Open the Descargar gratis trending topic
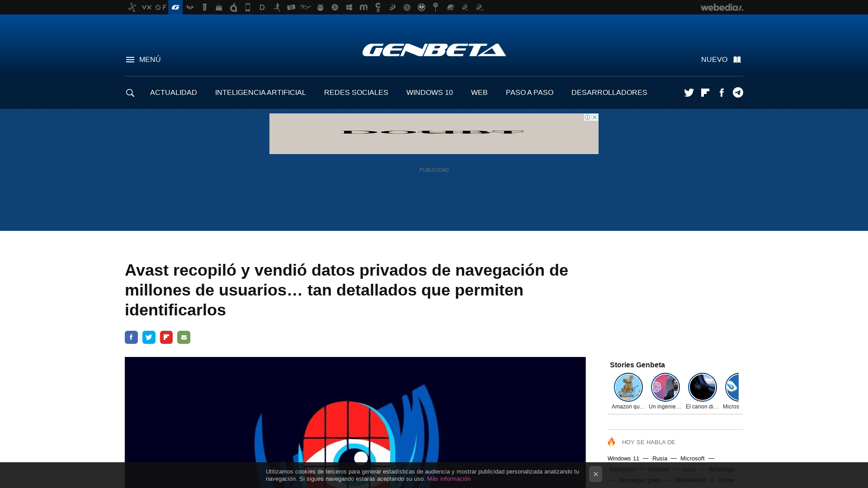868x488 pixels. click(640, 480)
